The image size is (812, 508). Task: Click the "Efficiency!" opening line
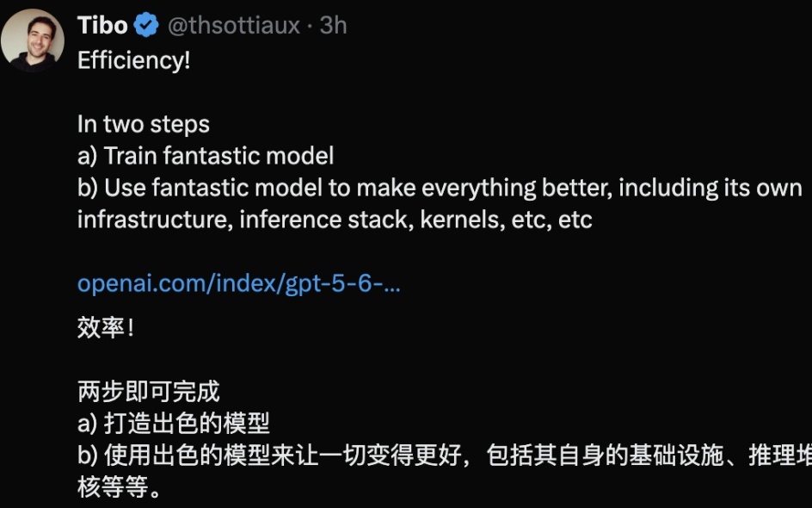click(x=133, y=60)
